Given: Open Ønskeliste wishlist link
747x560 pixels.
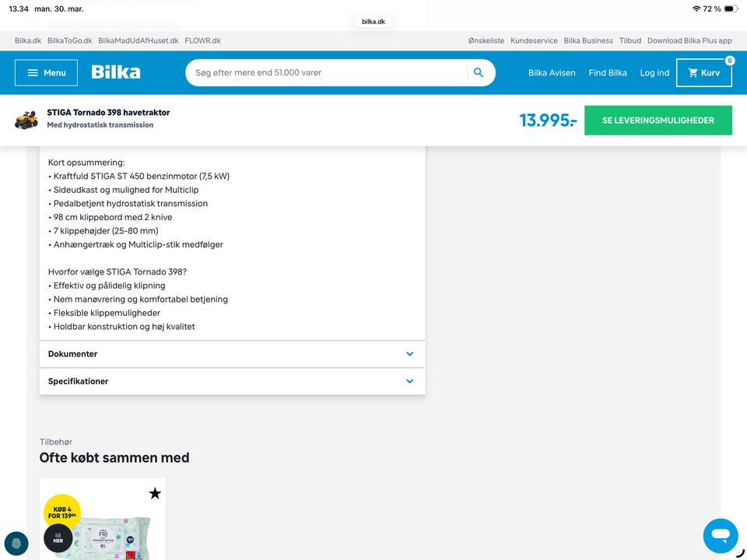Looking at the screenshot, I should (486, 40).
